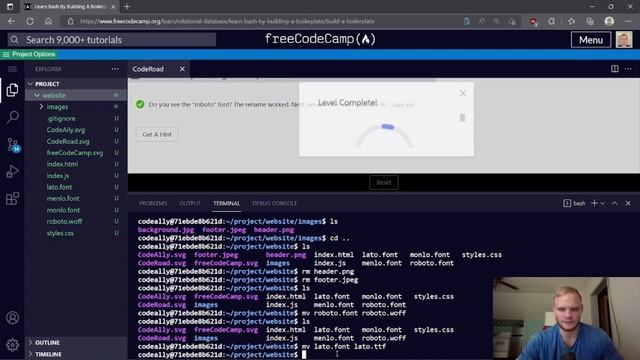This screenshot has height=360, width=640.
Task: Open the .gitignore file
Action: 61,118
